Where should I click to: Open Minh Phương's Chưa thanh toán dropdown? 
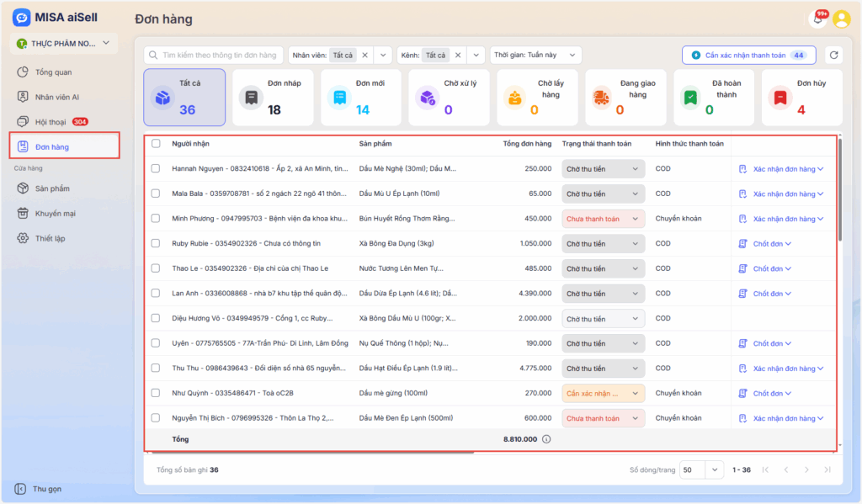(603, 219)
